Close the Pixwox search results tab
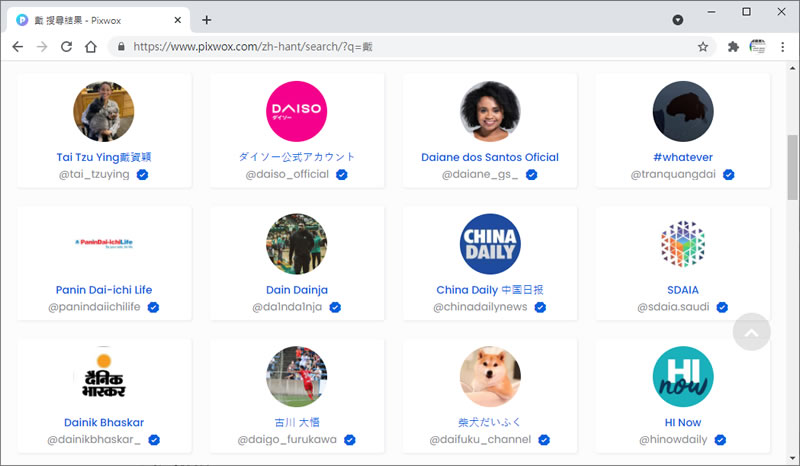Image resolution: width=800 pixels, height=466 pixels. [178, 20]
